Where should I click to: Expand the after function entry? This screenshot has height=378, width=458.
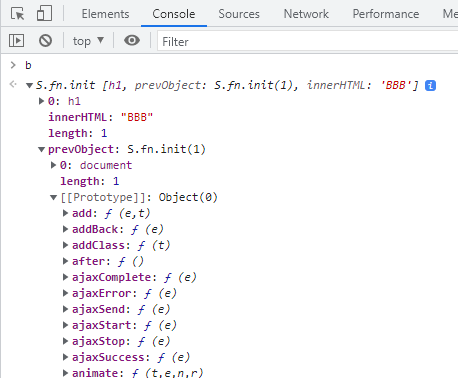[65, 261]
